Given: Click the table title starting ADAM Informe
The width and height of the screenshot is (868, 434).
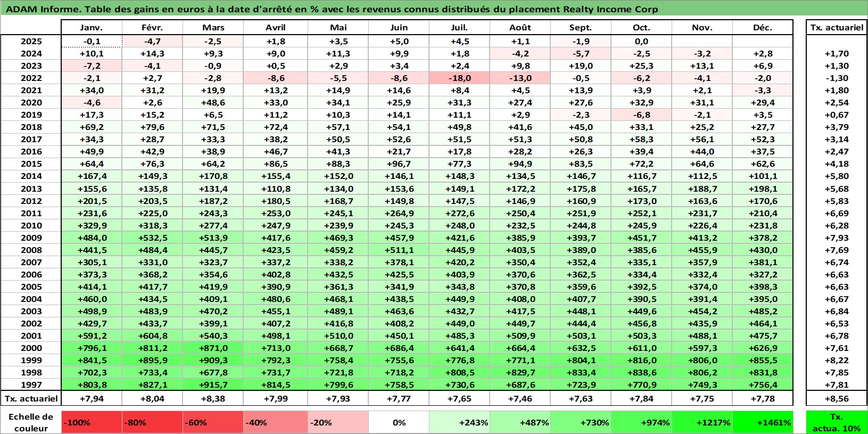Looking at the screenshot, I should pyautogui.click(x=332, y=9).
